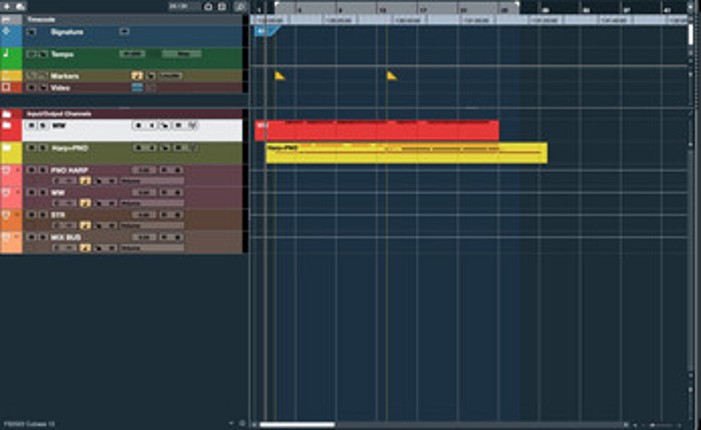Click the Tempo track note icon

pyautogui.click(x=8, y=55)
